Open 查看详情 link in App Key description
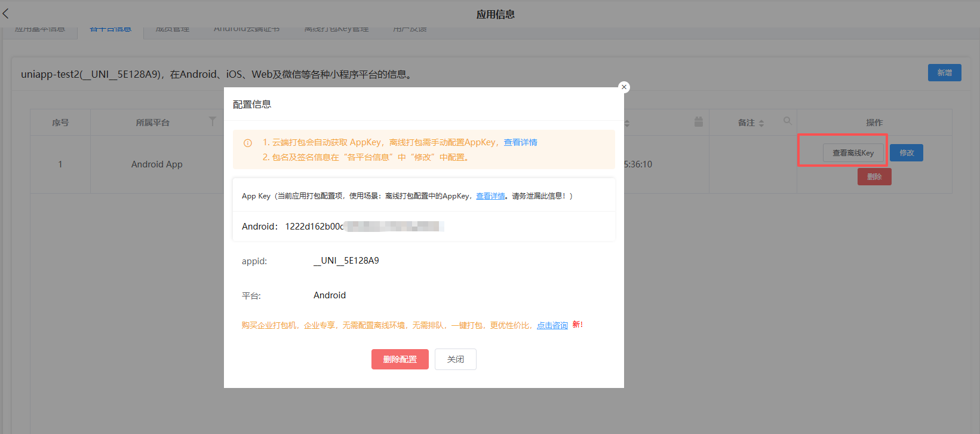 pos(490,196)
